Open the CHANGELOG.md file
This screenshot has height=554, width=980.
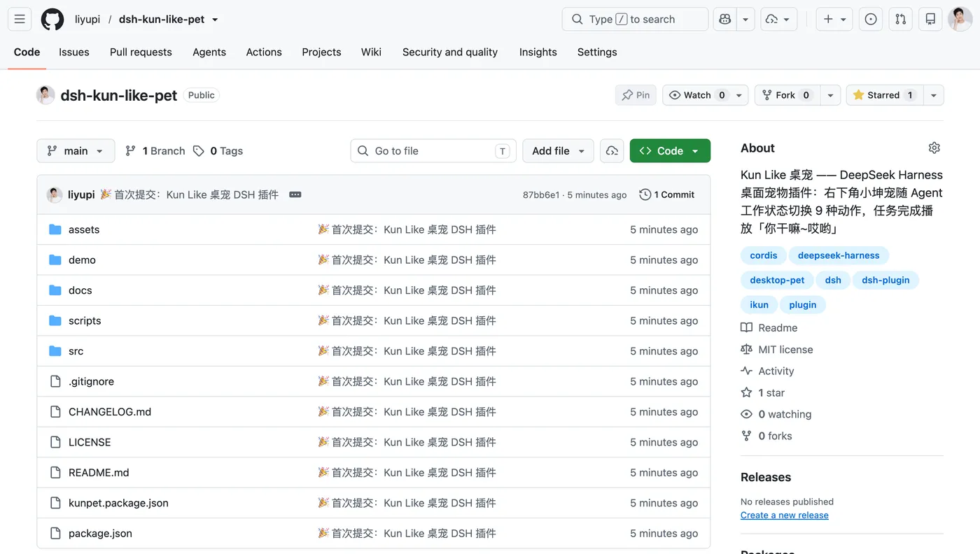[x=110, y=412]
